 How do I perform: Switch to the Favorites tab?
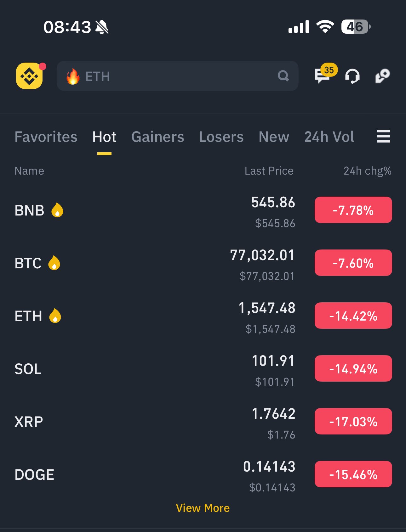pos(46,137)
